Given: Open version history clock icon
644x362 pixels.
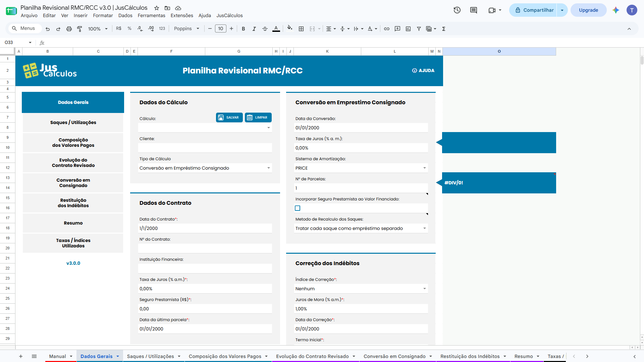Looking at the screenshot, I should click(457, 10).
